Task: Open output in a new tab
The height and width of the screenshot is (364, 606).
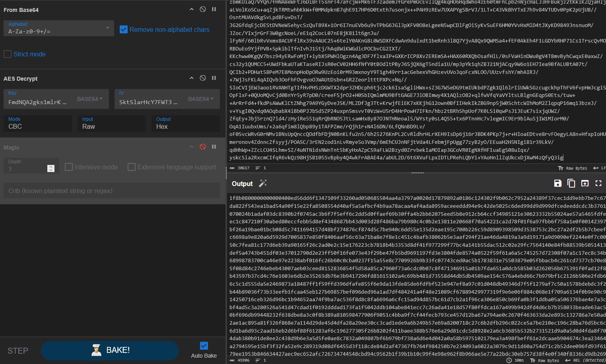Action: point(585,183)
